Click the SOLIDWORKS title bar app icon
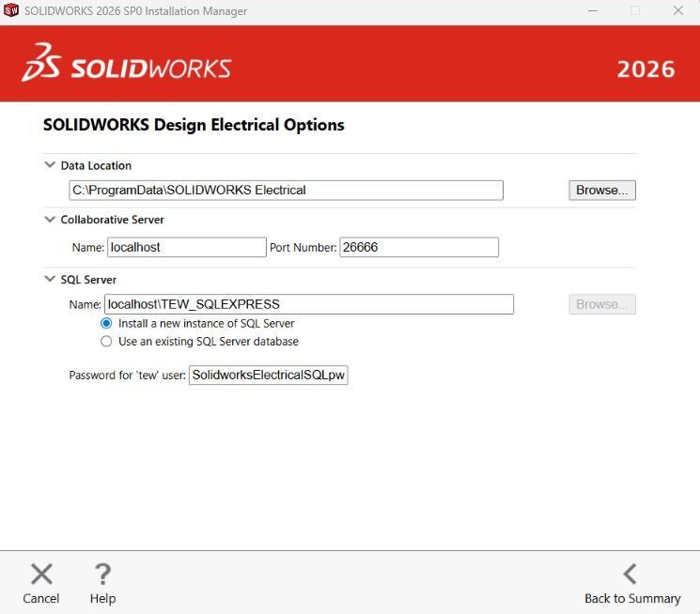Viewport: 700px width, 614px height. click(11, 10)
